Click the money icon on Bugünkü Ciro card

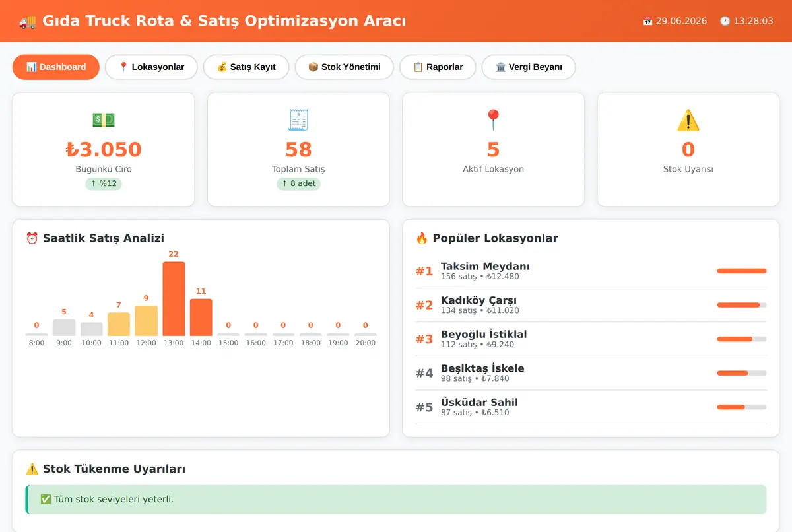point(104,120)
